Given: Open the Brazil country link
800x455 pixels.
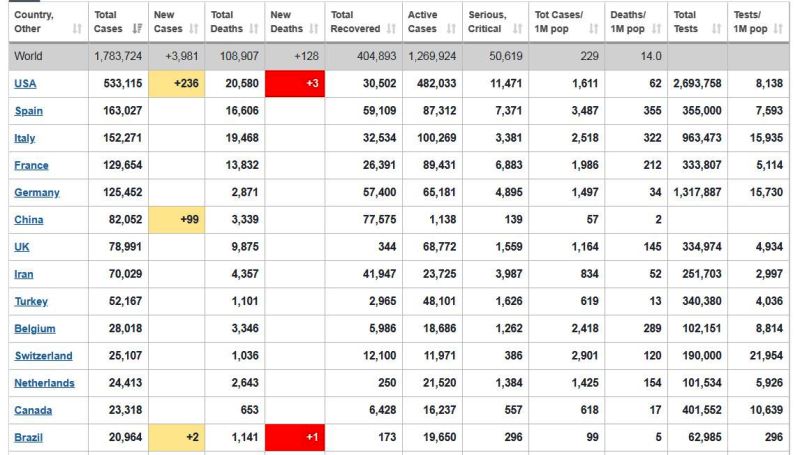Looking at the screenshot, I should [x=28, y=437].
